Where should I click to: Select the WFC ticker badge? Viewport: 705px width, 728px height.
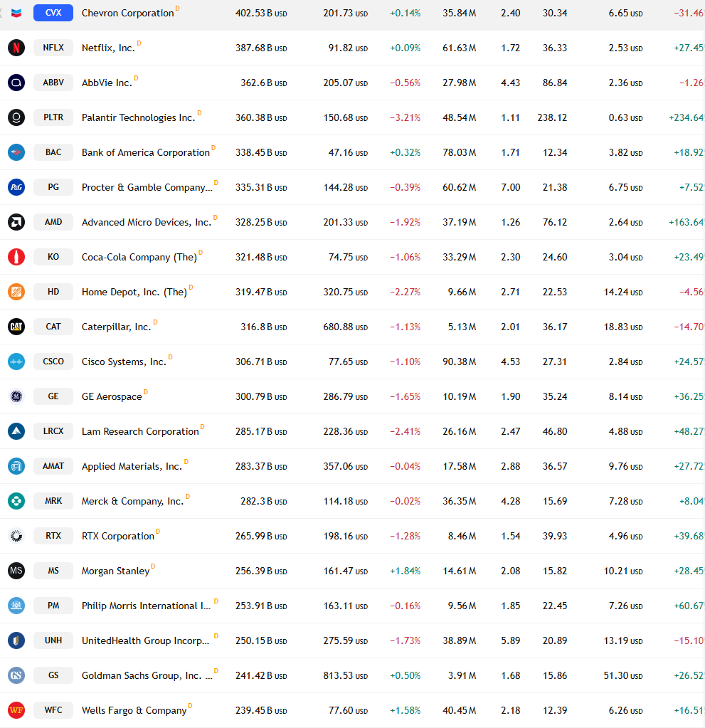53,709
